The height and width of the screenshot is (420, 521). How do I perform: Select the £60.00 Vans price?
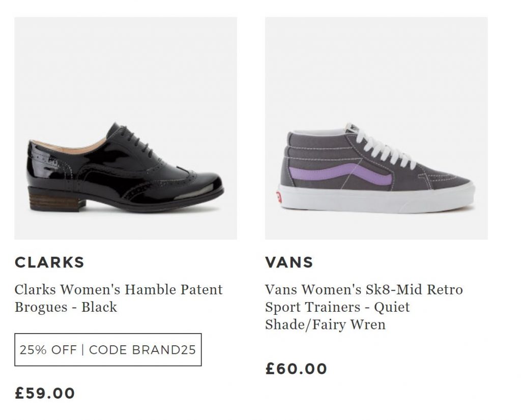click(296, 369)
